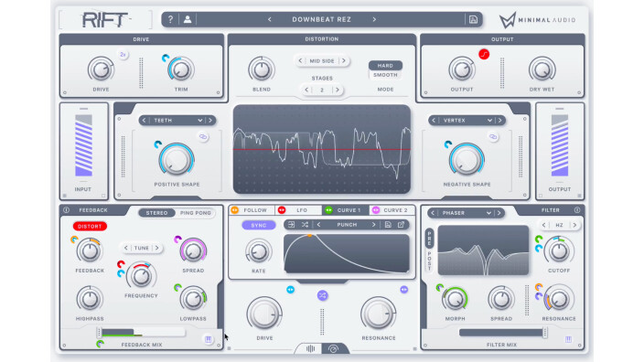Toggle the 2x oversampling badge in Drive

(123, 55)
